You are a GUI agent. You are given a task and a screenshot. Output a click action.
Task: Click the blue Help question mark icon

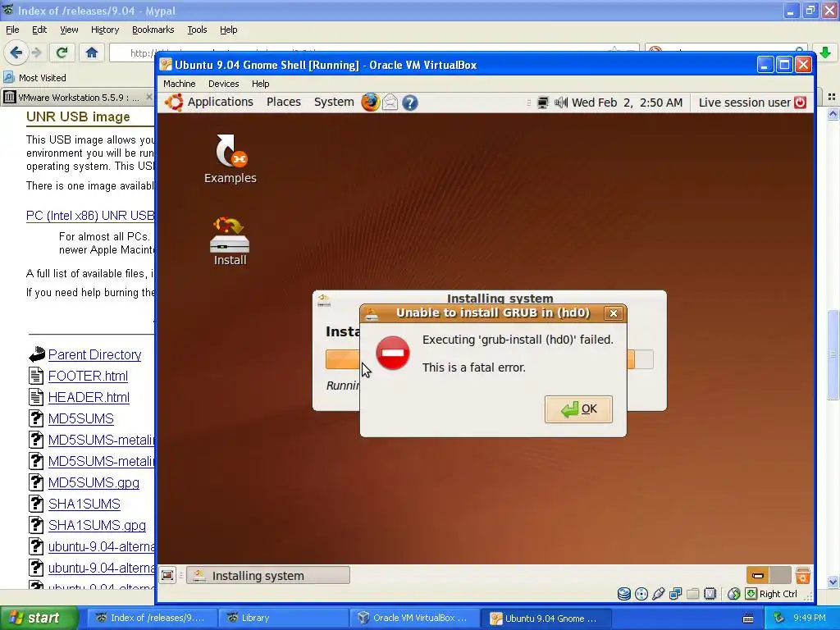click(410, 103)
